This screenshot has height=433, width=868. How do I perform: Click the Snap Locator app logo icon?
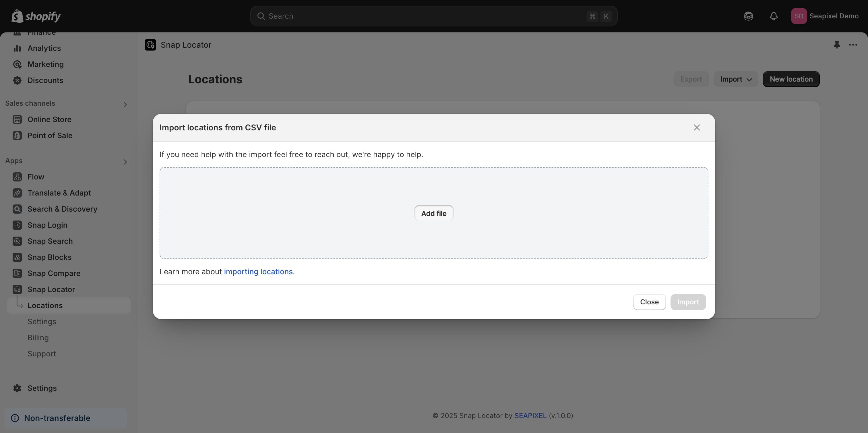click(x=150, y=45)
